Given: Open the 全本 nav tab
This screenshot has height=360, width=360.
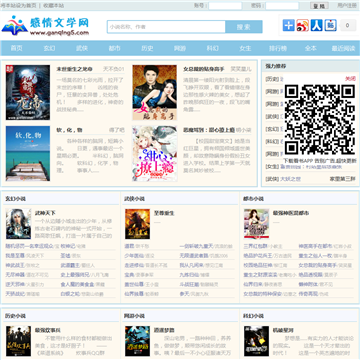Looking at the screenshot, I should (310, 48).
